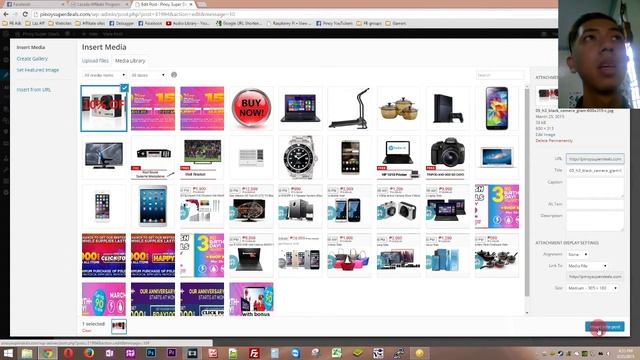
Task: Select the DSLR camera thumbnail
Action: click(448, 157)
